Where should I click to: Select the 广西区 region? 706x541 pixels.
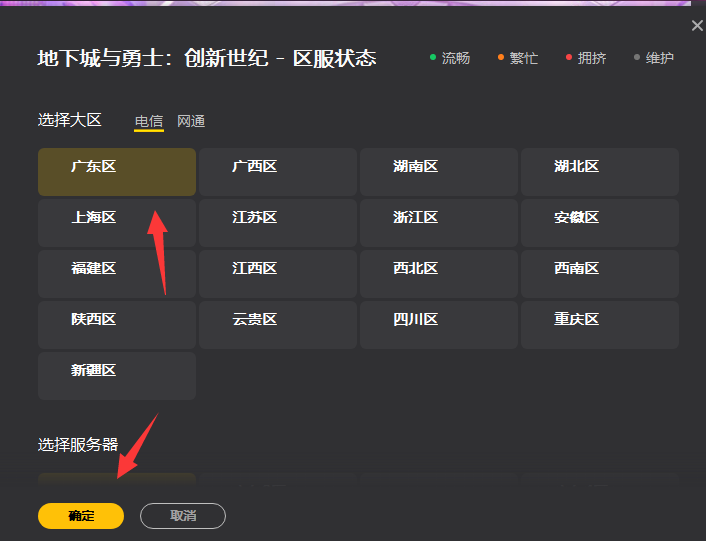tap(278, 172)
